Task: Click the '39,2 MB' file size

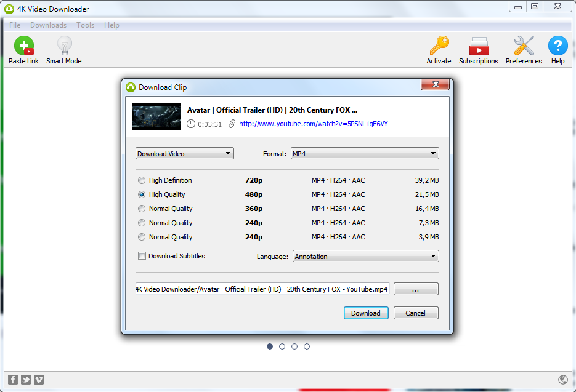Action: click(427, 180)
